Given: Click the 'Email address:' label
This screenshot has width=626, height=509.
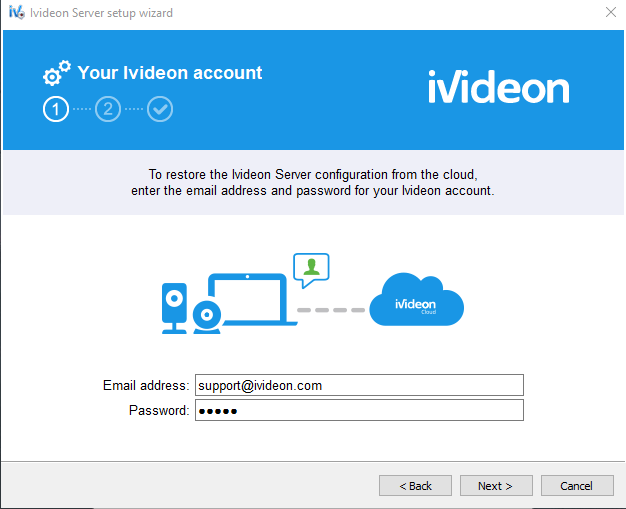Looking at the screenshot, I should [x=146, y=385].
